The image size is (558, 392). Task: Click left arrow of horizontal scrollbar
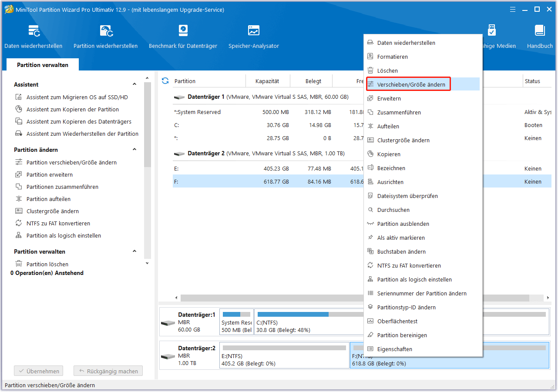click(x=176, y=298)
